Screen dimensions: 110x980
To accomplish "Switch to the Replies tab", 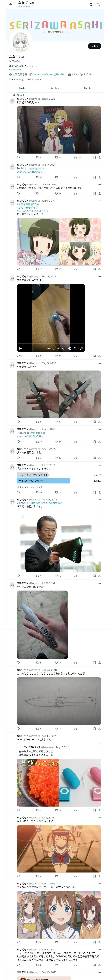I will [55, 88].
